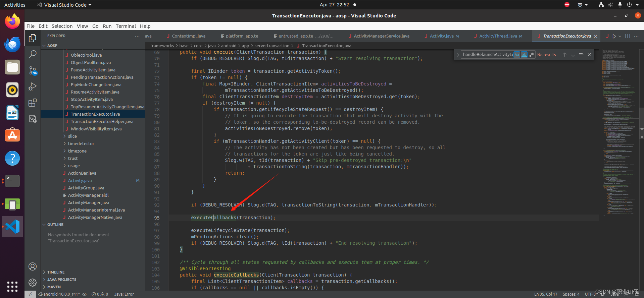
Task: Split the editor to the right
Action: click(x=628, y=36)
